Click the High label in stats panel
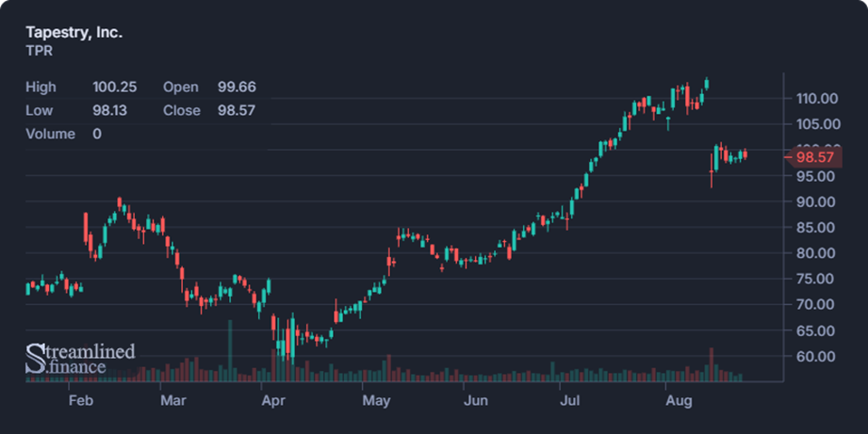 tap(41, 87)
